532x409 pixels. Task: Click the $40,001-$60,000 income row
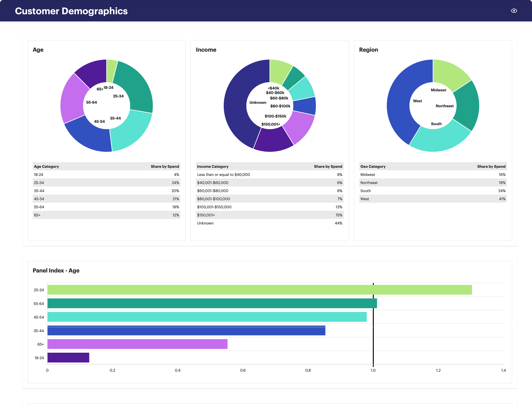coord(270,183)
